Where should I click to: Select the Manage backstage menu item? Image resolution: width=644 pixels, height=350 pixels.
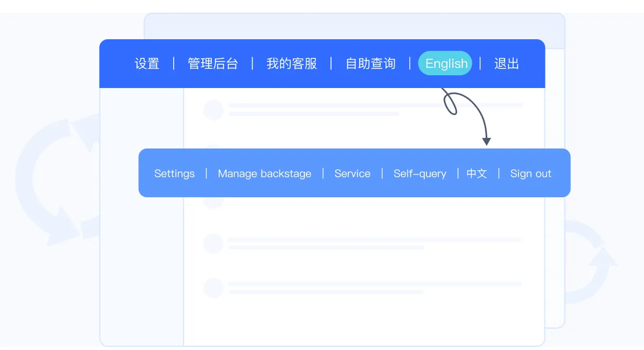pos(264,173)
